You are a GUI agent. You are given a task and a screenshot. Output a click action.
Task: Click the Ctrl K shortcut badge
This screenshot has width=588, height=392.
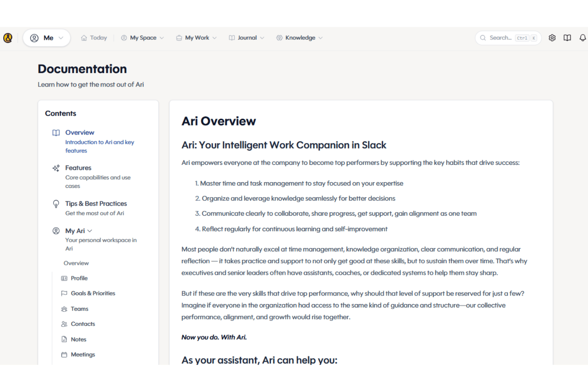point(526,38)
